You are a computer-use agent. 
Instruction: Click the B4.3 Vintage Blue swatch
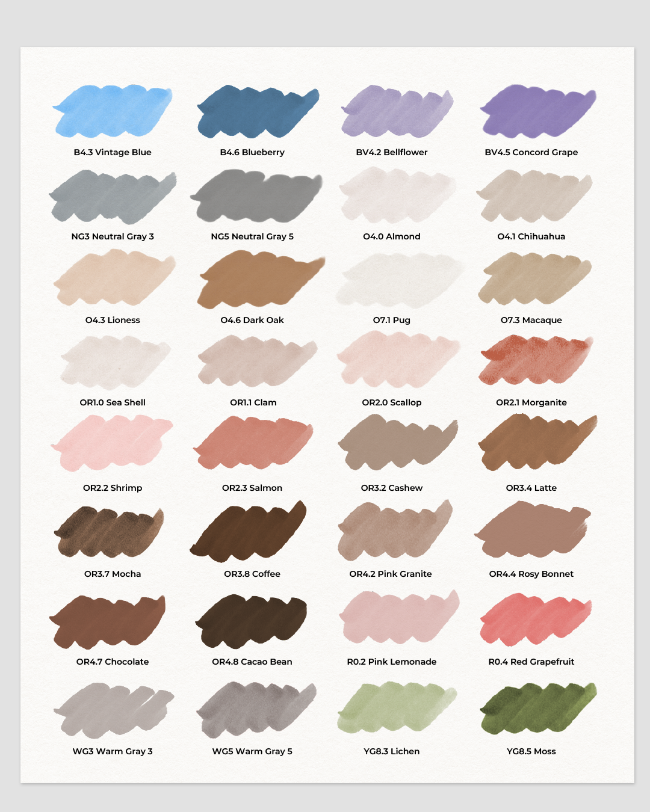(113, 111)
